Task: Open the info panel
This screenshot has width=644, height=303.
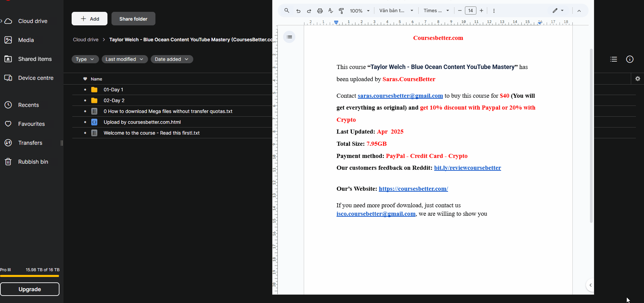Action: (630, 59)
